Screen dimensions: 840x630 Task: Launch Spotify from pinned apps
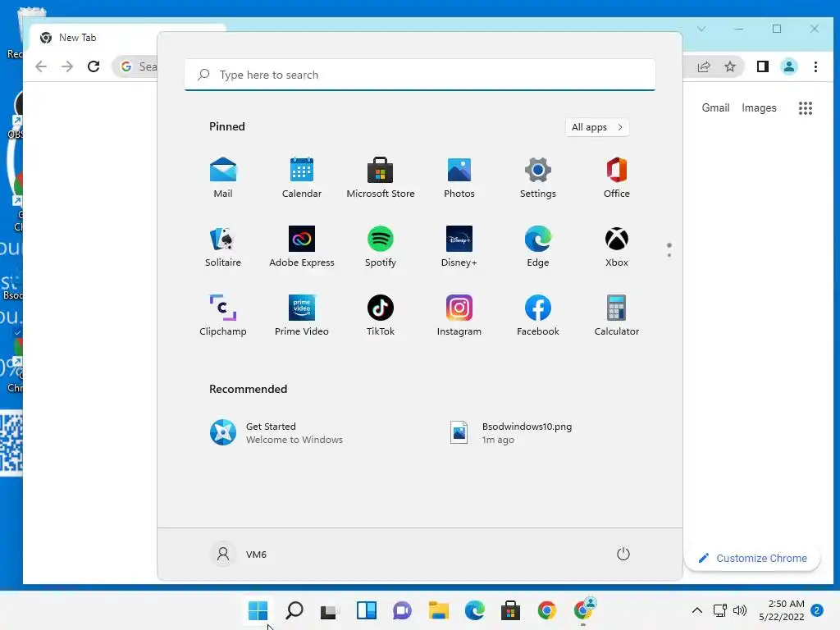click(x=381, y=247)
